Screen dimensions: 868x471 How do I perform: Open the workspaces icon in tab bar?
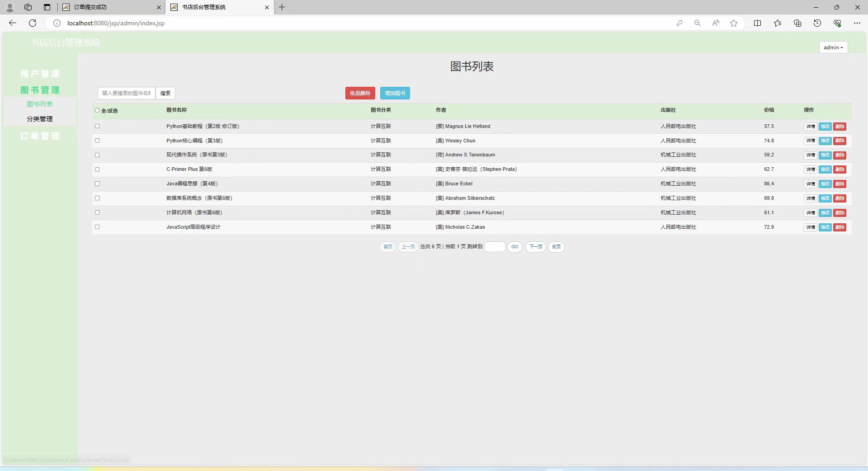(28, 7)
